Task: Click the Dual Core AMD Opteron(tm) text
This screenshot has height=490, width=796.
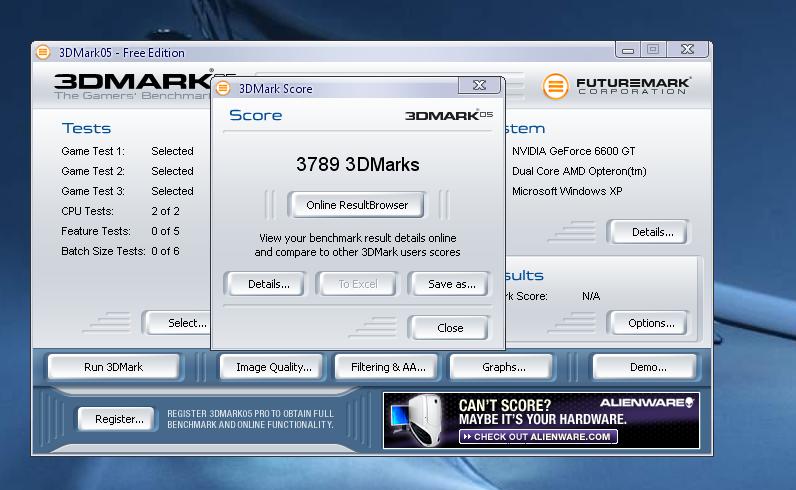Action: pos(579,171)
